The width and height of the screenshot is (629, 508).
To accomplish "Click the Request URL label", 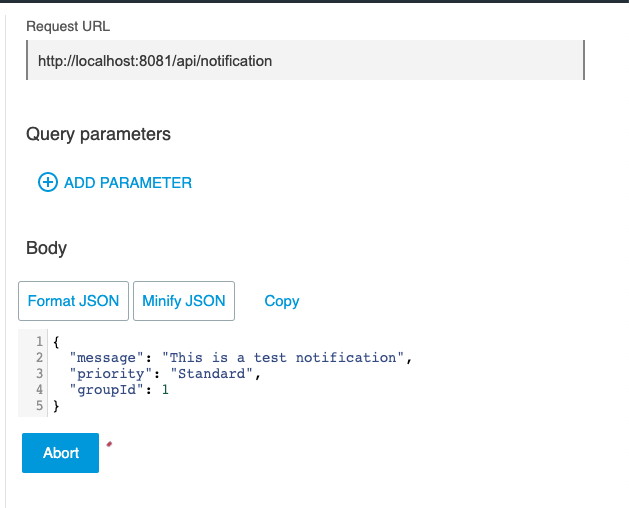I will 66,25.
